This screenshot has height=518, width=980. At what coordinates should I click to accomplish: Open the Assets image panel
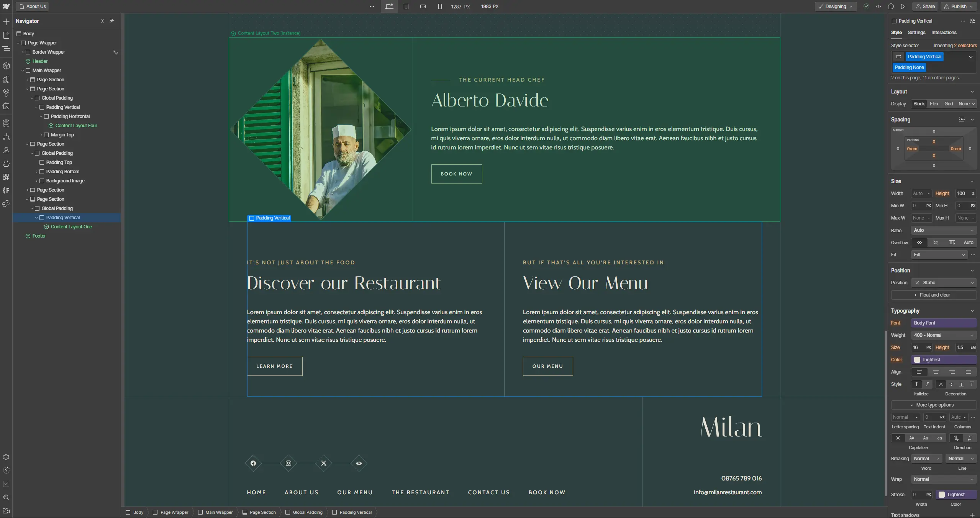pos(6,106)
